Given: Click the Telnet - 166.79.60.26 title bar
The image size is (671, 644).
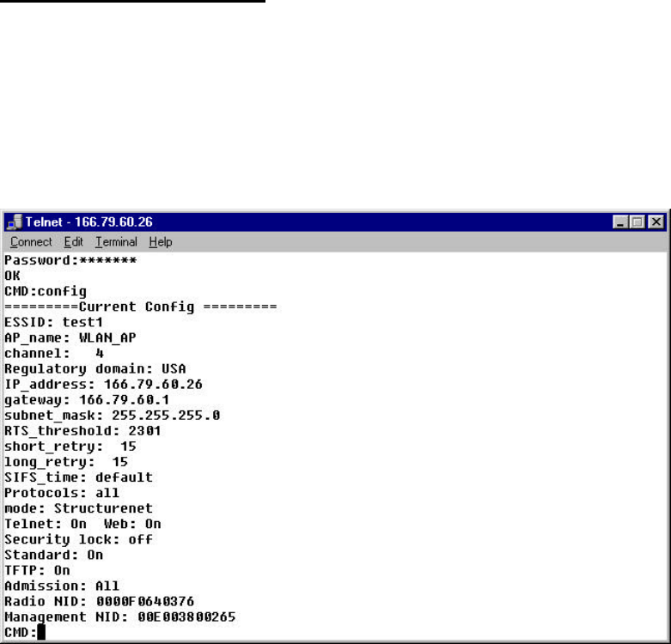Looking at the screenshot, I should point(335,222).
